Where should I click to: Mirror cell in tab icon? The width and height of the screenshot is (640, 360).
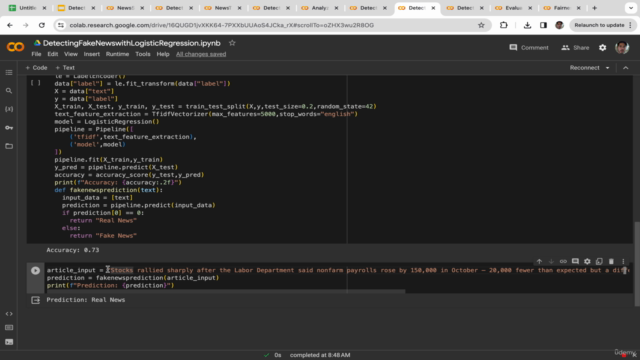pos(599,261)
